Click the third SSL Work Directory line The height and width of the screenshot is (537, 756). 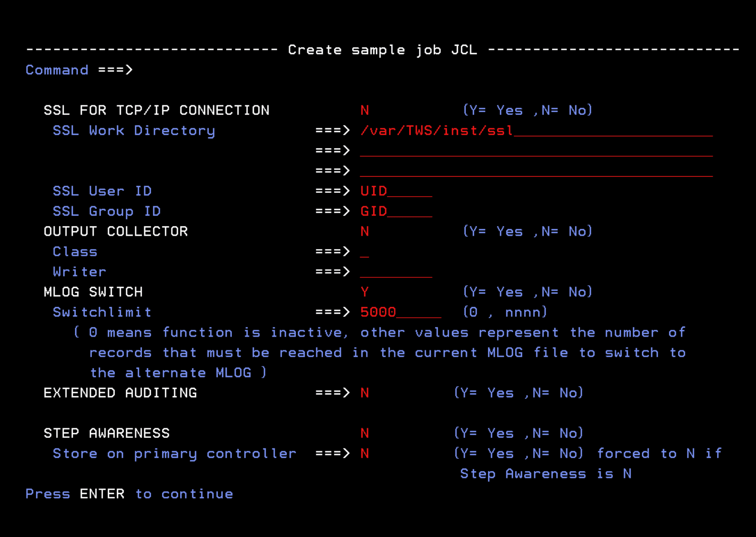[536, 171]
